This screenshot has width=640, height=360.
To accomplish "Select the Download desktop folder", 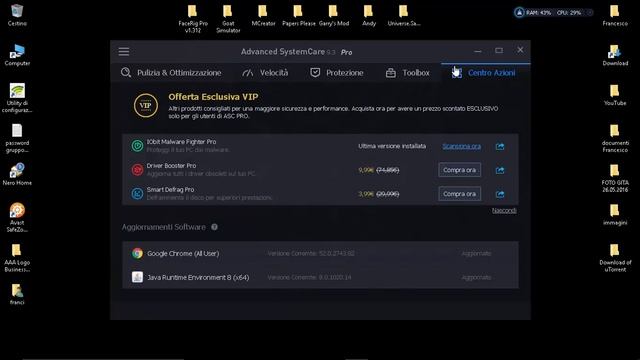I will tap(615, 55).
